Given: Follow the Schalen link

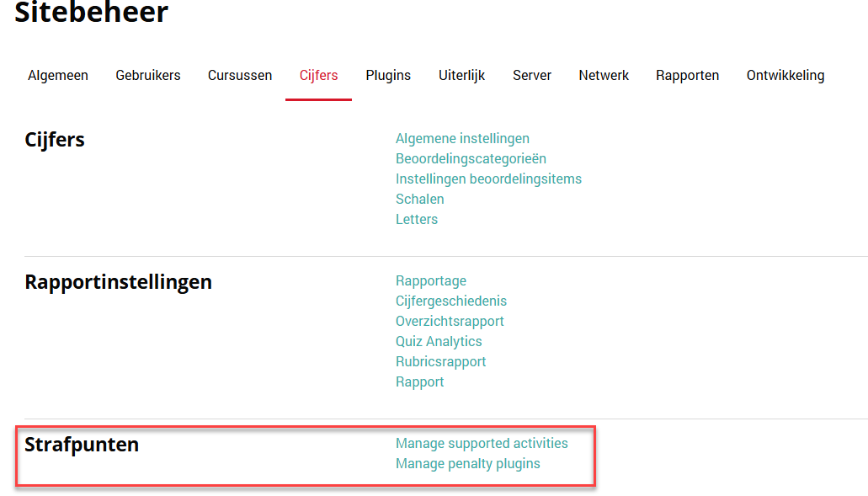Looking at the screenshot, I should [x=419, y=200].
